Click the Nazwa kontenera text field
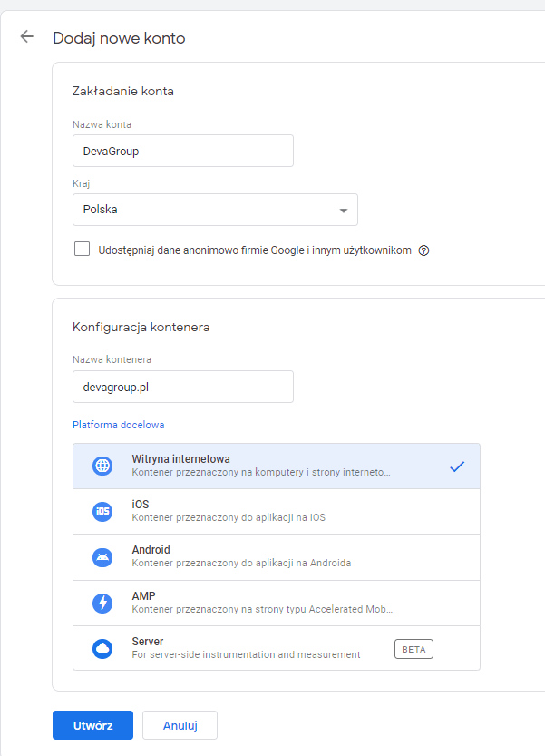The width and height of the screenshot is (545, 756). pos(182,387)
